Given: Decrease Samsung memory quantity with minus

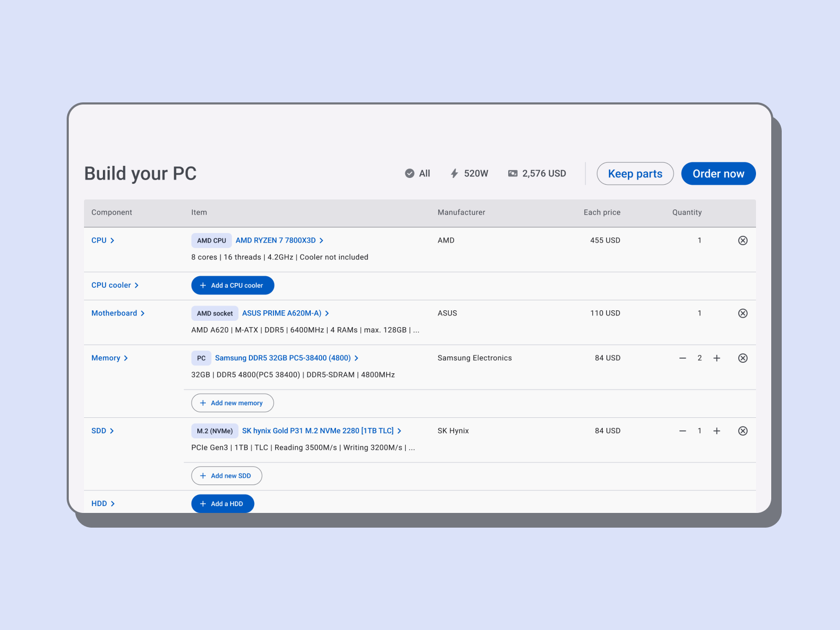Looking at the screenshot, I should pos(682,358).
